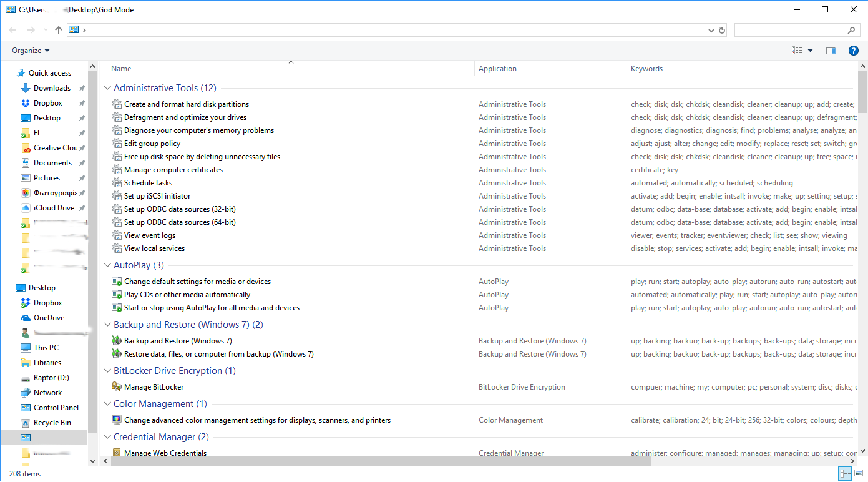Collapse the Administrative Tools (12) group
868x482 pixels.
(x=107, y=88)
